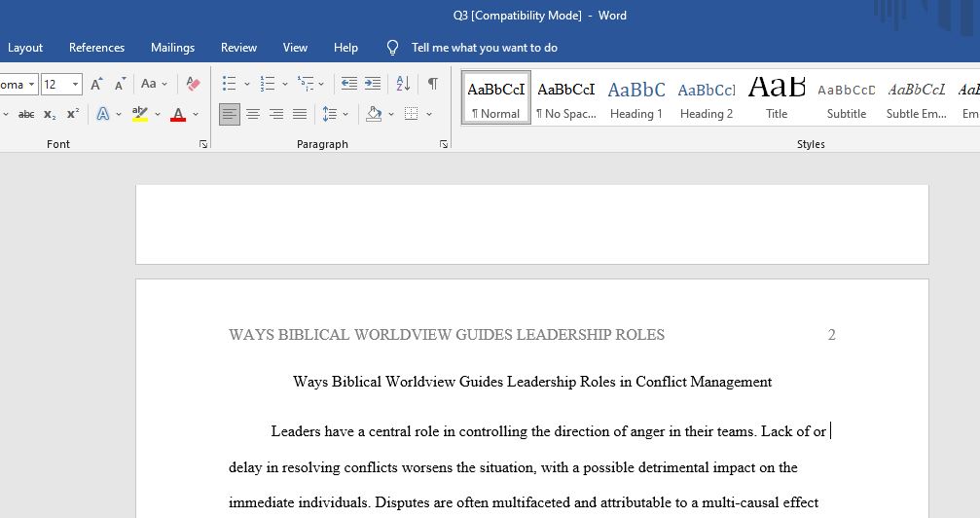Apply Subtitle style

tap(847, 97)
